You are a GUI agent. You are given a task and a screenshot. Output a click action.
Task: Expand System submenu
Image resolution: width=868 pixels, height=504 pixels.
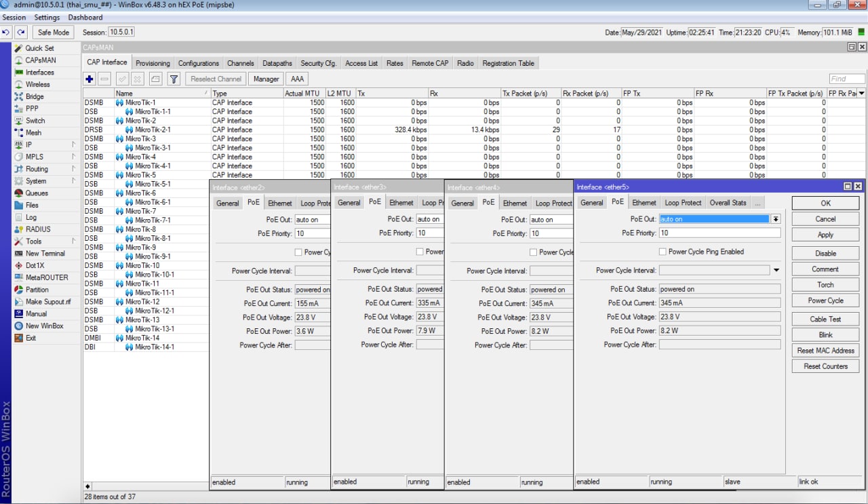coord(73,181)
